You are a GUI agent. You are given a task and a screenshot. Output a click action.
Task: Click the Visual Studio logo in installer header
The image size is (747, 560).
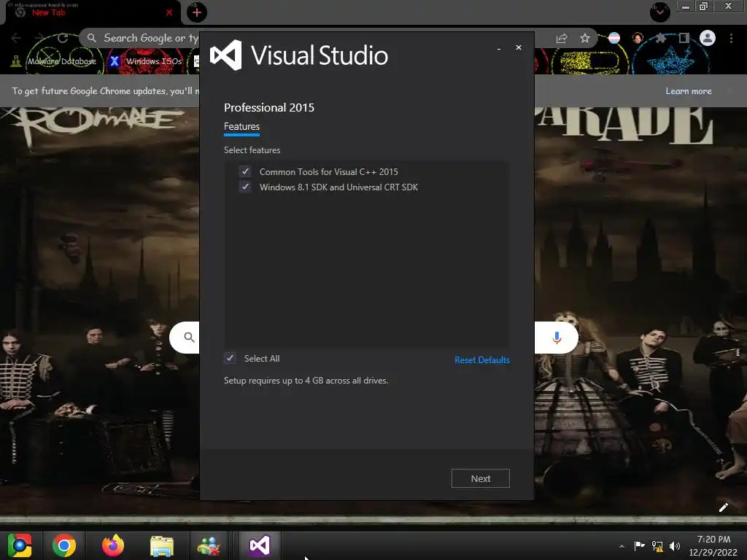tap(226, 55)
